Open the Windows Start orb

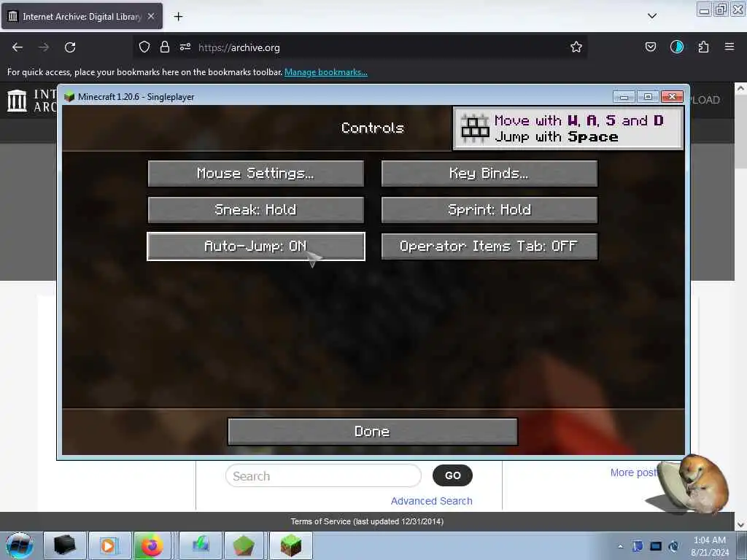point(20,545)
